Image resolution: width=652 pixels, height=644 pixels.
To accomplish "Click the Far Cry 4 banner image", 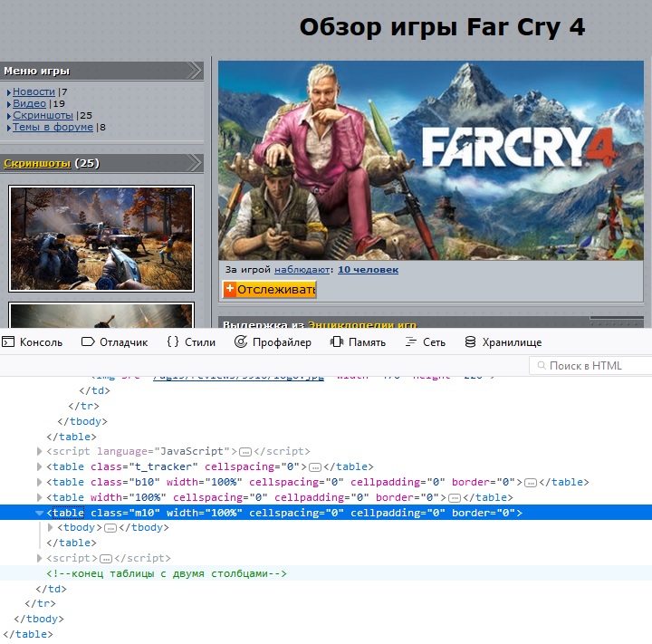I will [431, 160].
